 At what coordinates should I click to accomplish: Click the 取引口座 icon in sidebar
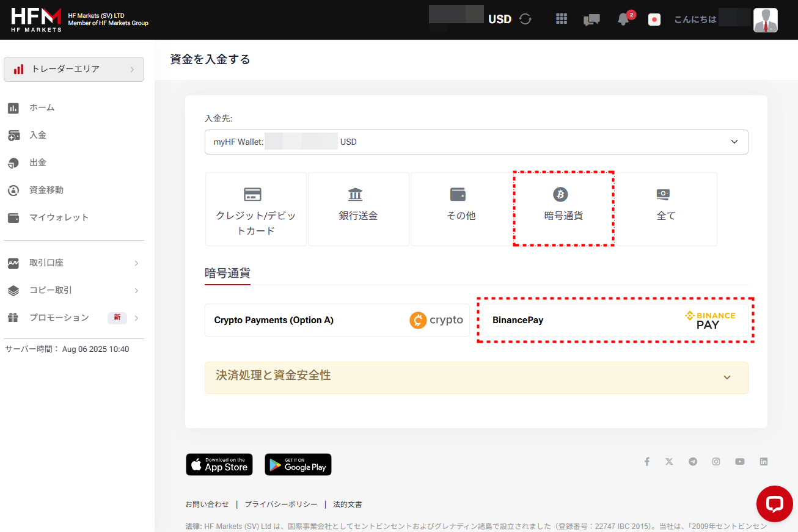coord(13,263)
